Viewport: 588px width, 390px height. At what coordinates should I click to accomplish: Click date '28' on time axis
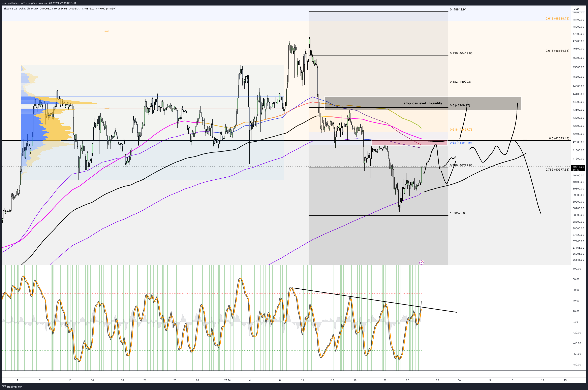(x=197, y=380)
